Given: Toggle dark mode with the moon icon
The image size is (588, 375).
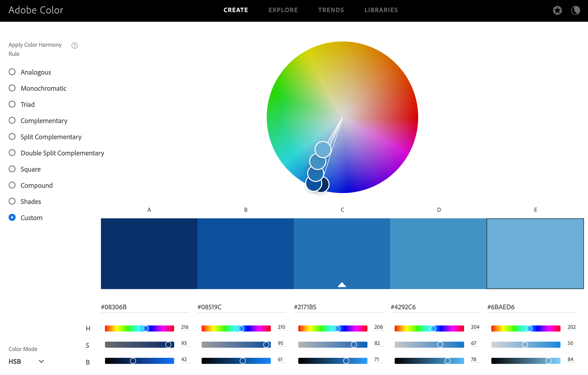Looking at the screenshot, I should (576, 11).
